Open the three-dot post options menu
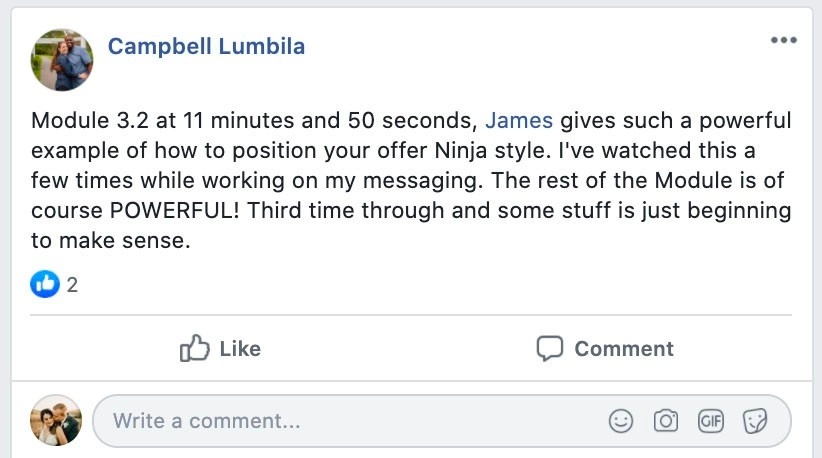Image resolution: width=822 pixels, height=458 pixels. (784, 40)
